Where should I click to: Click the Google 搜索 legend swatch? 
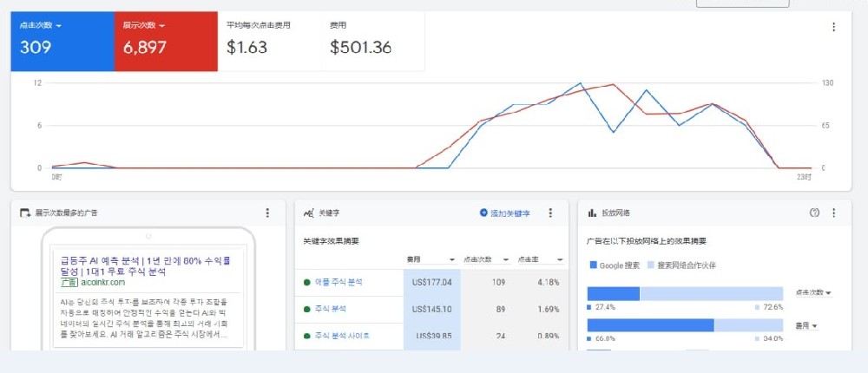coord(594,265)
